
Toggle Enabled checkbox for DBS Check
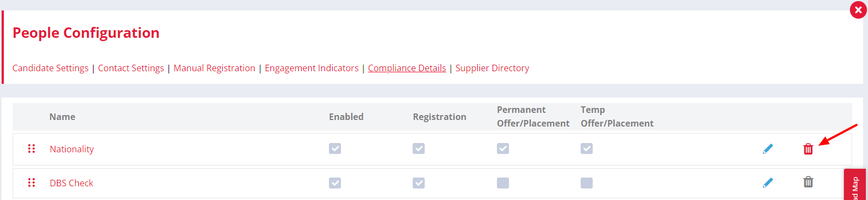click(x=335, y=183)
